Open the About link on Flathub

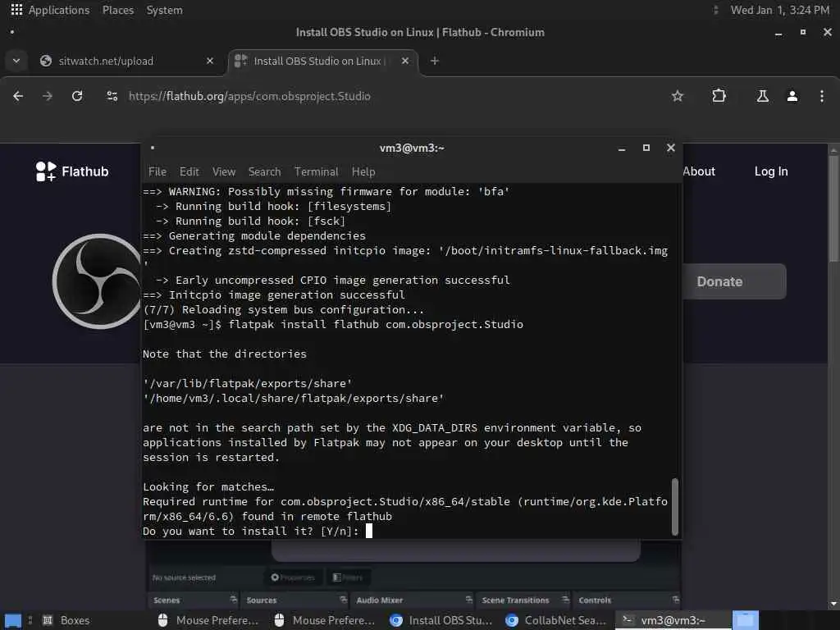(x=699, y=171)
